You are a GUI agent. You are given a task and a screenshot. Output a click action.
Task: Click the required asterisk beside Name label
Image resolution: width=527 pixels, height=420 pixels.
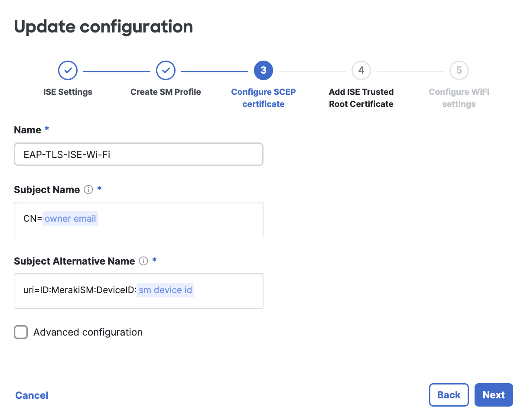46,129
